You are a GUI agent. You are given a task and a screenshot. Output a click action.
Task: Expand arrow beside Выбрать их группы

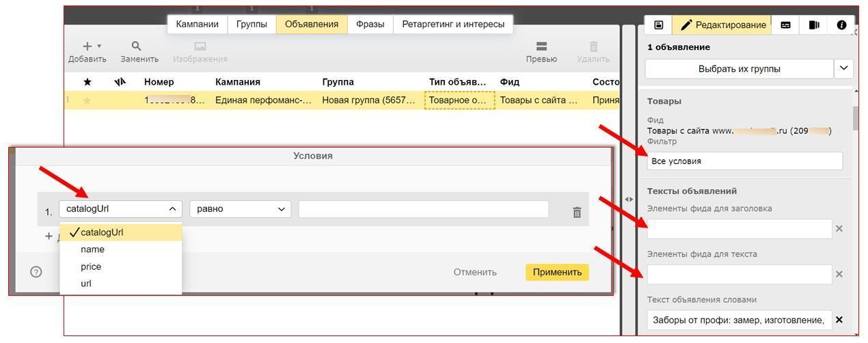tap(843, 68)
